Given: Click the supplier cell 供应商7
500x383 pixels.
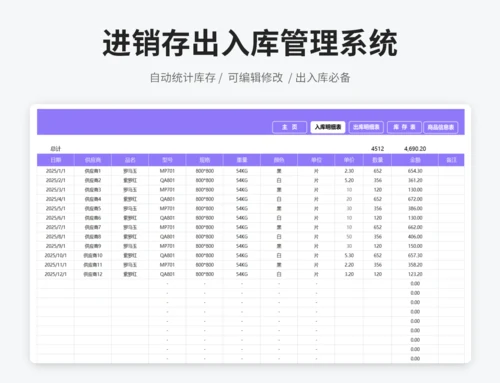Looking at the screenshot, I should 93,227.
